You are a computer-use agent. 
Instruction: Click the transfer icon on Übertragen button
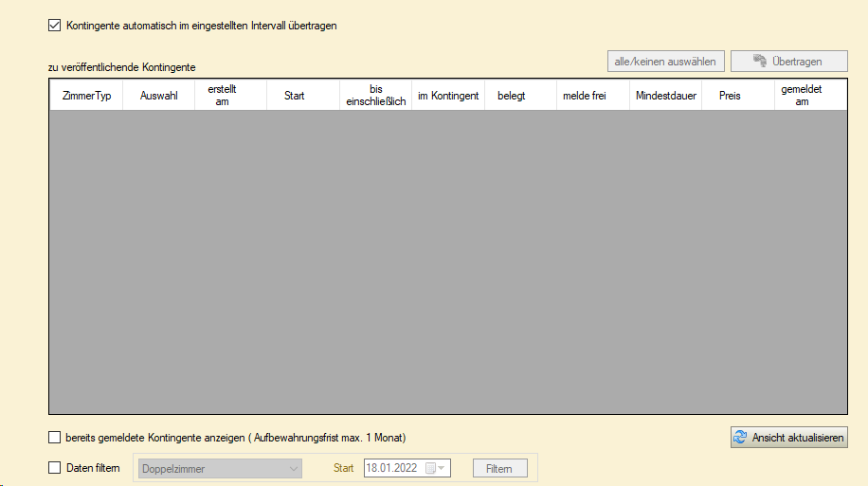click(x=759, y=62)
